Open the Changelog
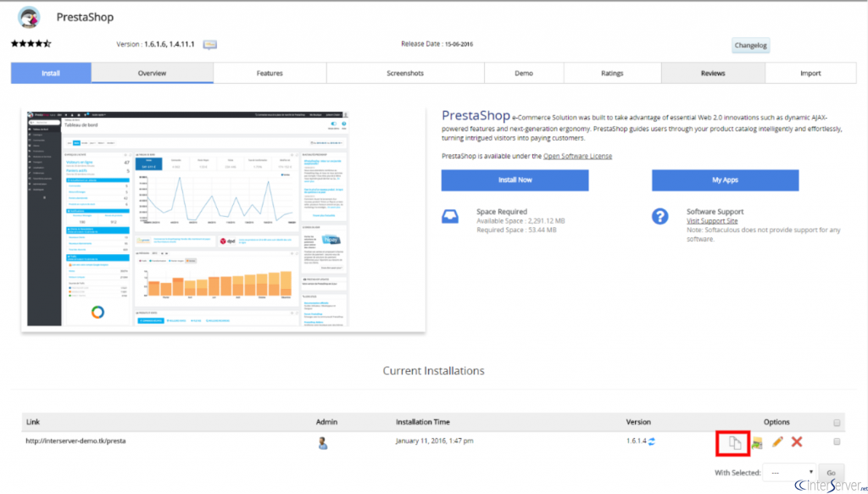The width and height of the screenshot is (868, 494). [x=751, y=46]
